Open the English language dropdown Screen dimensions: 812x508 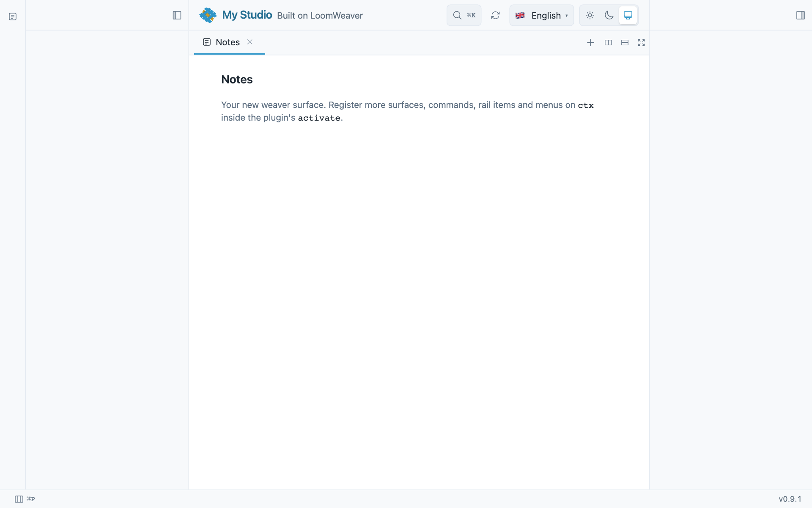point(541,15)
